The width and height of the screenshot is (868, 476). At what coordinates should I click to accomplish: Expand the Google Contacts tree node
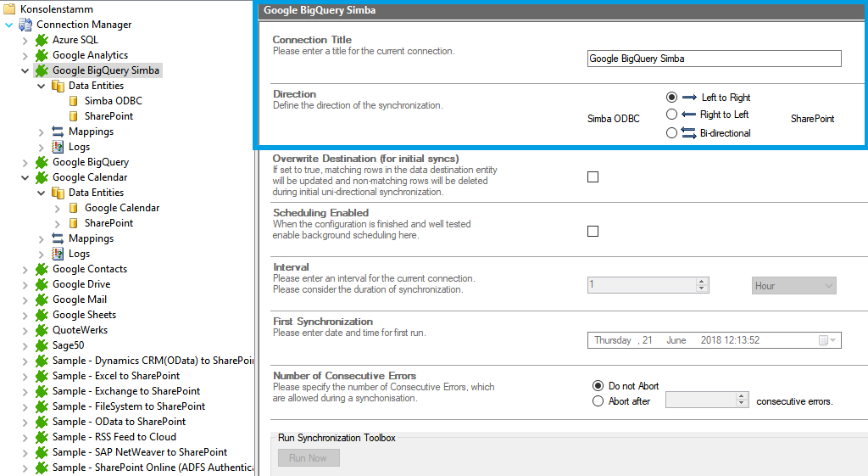[25, 269]
